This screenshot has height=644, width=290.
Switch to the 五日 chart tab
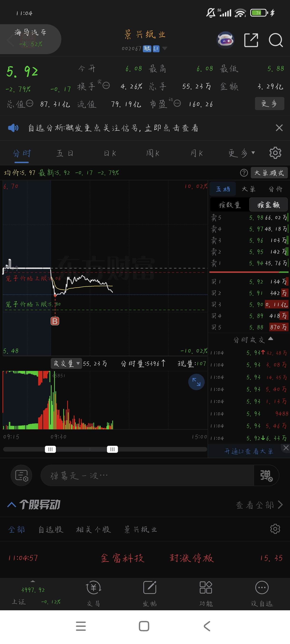[65, 153]
